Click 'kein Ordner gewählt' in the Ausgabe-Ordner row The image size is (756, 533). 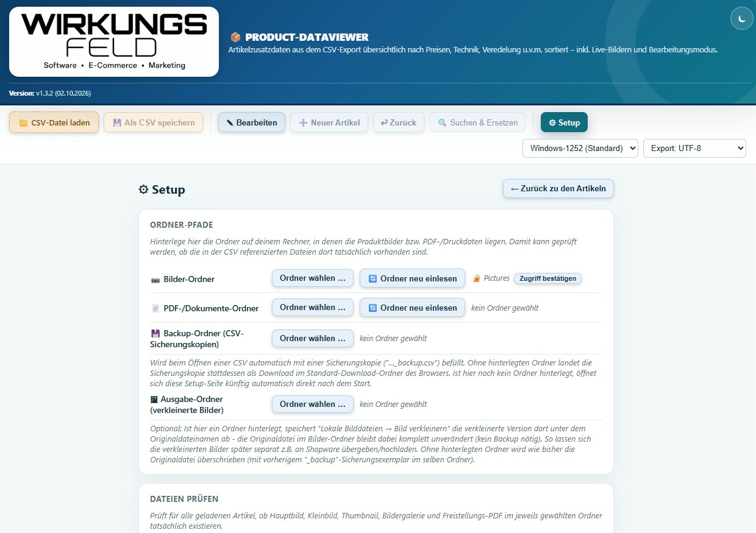click(x=393, y=404)
